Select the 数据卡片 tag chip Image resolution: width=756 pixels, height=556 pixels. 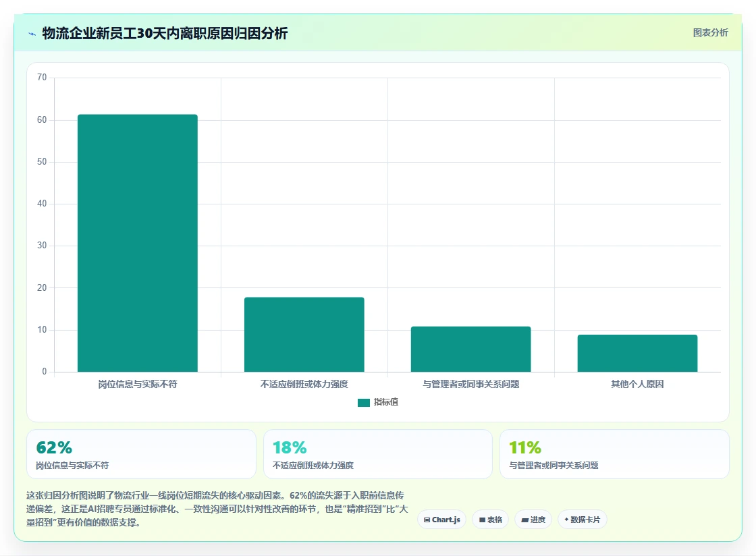583,520
